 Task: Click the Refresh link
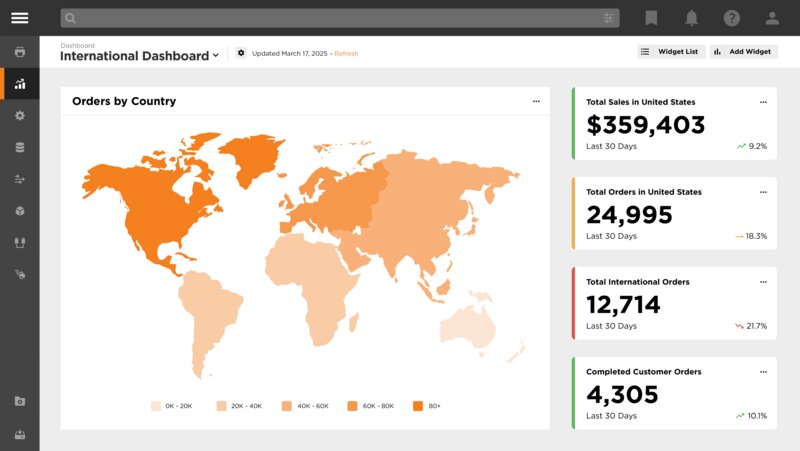346,53
